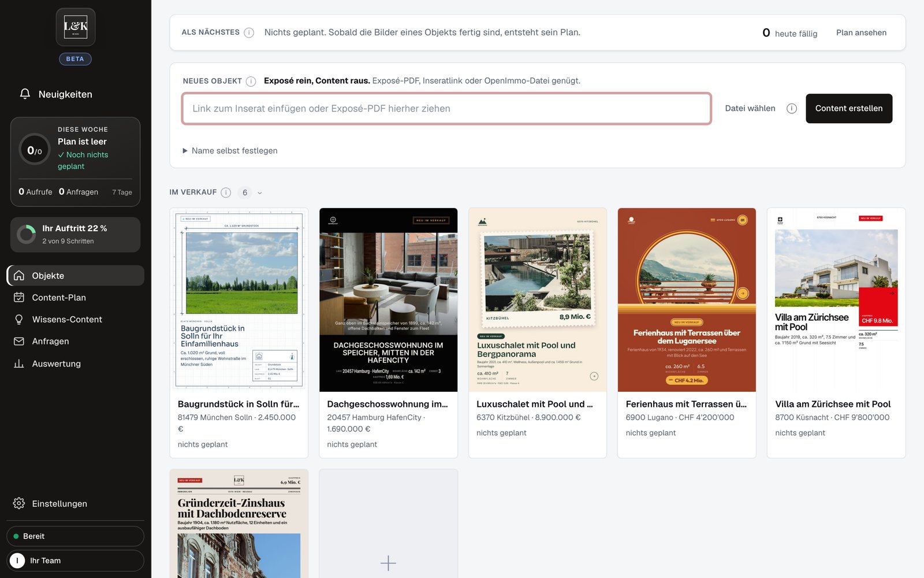Click '6370 Kitzbühel · 8.900.000 €' text
The image size is (924, 578).
point(528,417)
